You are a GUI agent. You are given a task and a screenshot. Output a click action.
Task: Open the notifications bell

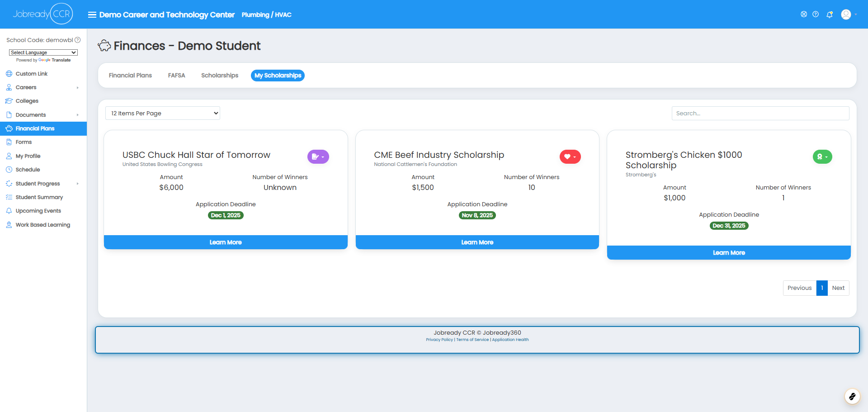[x=830, y=14]
